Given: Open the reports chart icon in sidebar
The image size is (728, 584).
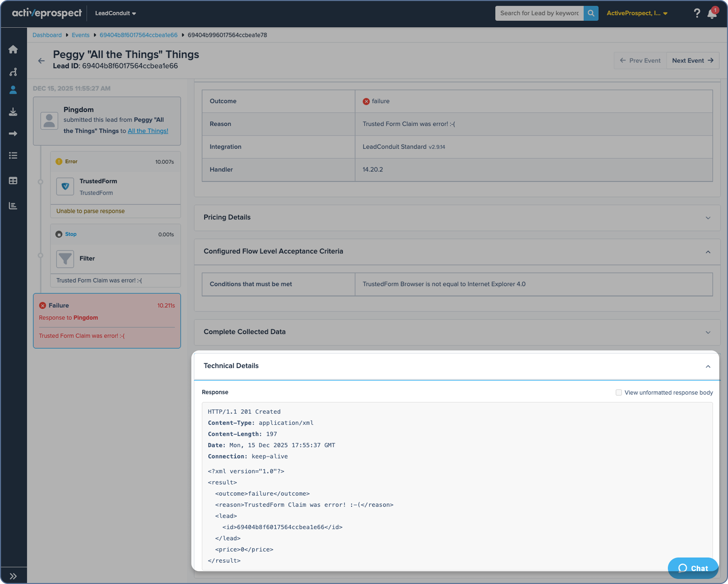Looking at the screenshot, I should pos(13,206).
